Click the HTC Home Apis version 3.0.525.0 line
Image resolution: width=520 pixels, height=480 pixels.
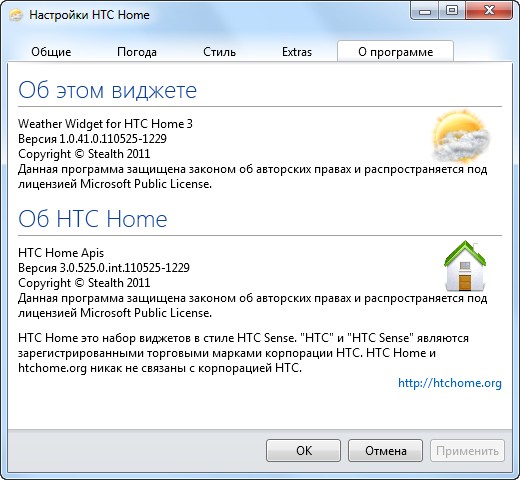pos(104,268)
